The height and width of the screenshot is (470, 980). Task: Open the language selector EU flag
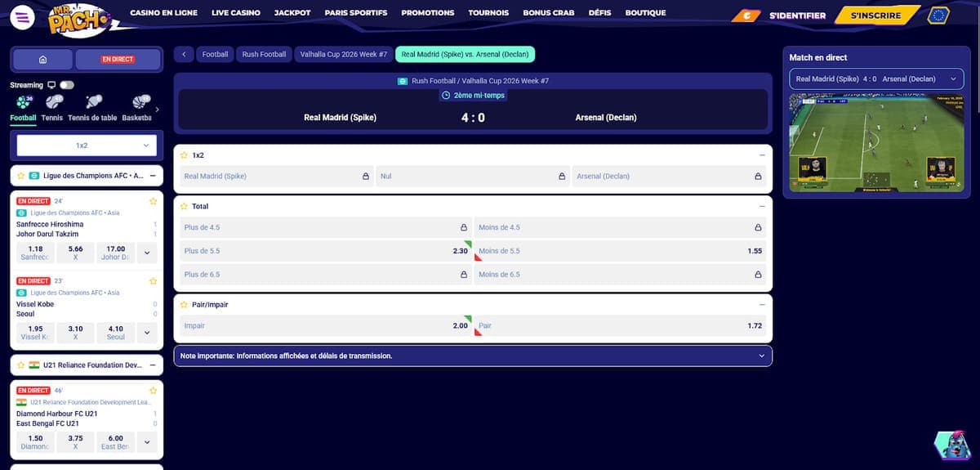click(x=938, y=15)
